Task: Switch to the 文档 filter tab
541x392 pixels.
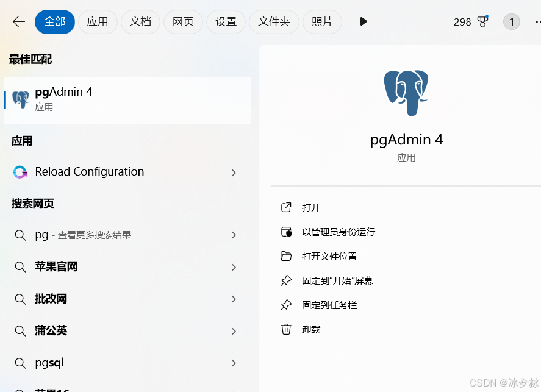Action: [140, 22]
